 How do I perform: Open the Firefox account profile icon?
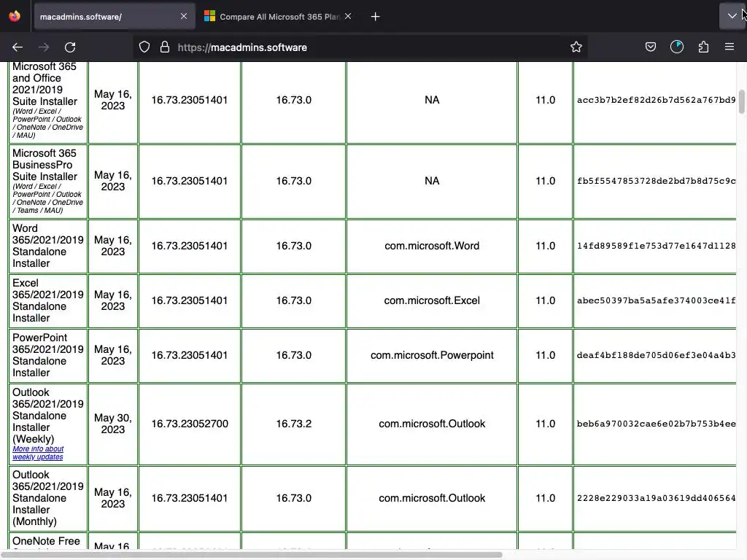(x=677, y=47)
